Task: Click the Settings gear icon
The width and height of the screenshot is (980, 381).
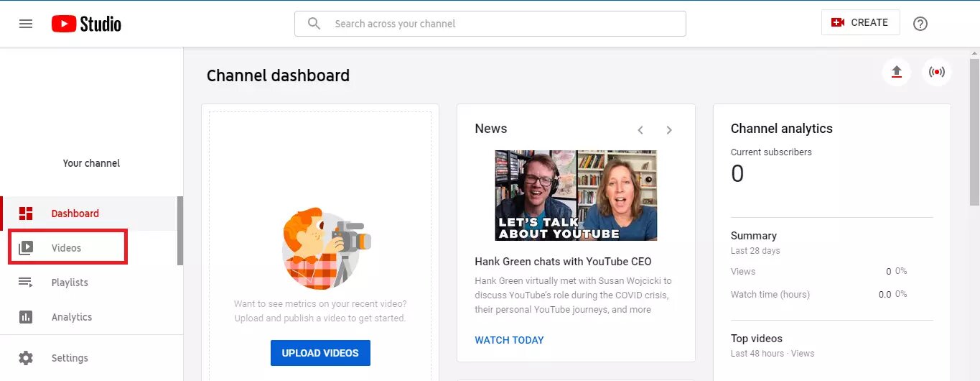Action: click(26, 358)
